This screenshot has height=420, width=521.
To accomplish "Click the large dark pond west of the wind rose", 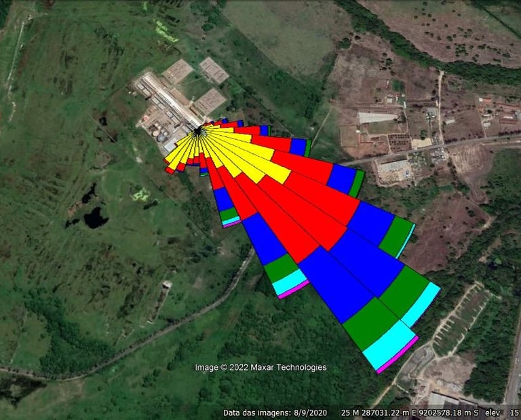I will [x=96, y=218].
